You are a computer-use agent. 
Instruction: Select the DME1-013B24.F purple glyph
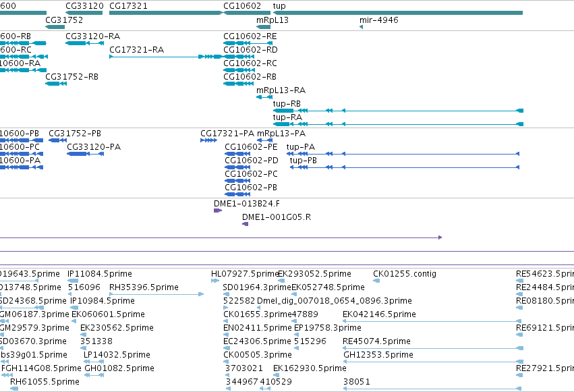(x=218, y=211)
